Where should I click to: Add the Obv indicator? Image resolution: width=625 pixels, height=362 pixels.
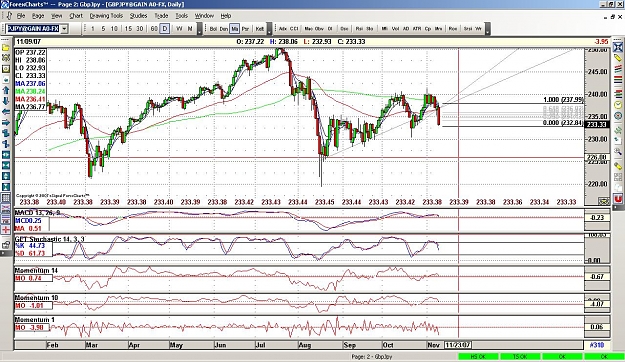[319, 29]
